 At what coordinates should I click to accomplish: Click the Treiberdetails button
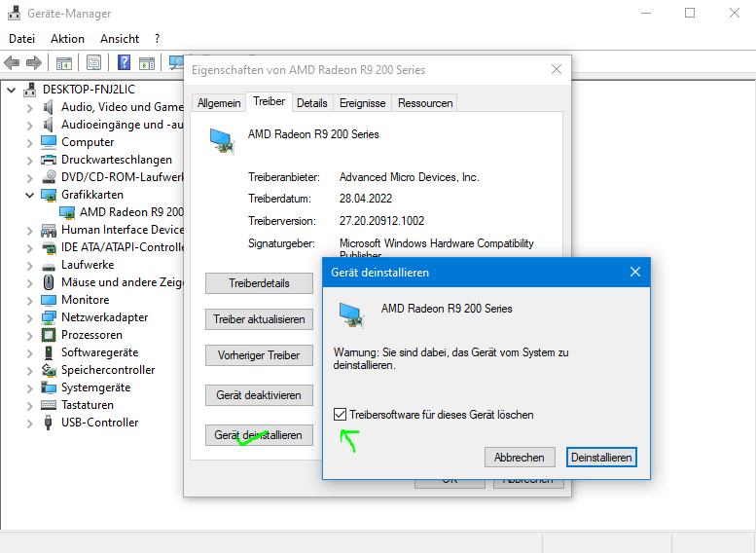pyautogui.click(x=259, y=283)
